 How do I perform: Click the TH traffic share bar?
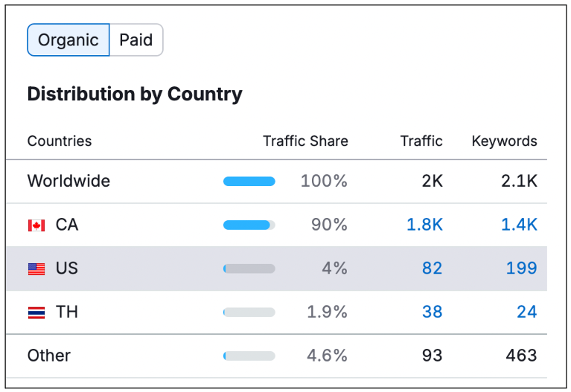pyautogui.click(x=249, y=312)
